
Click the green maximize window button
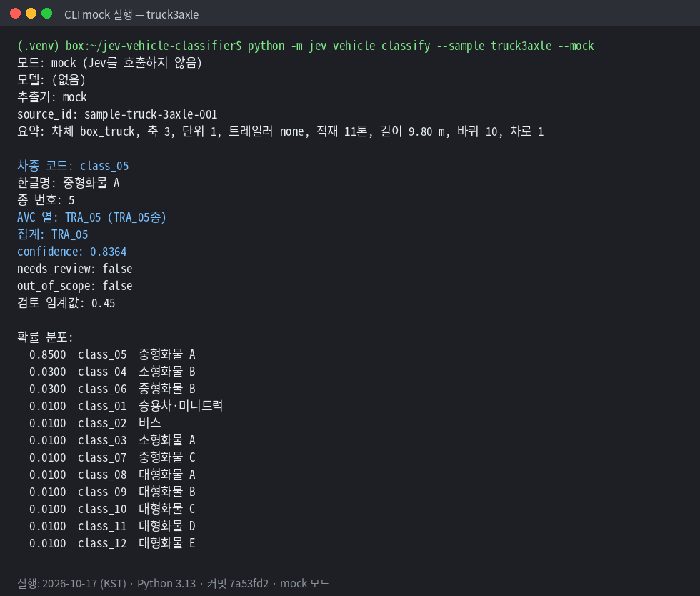[47, 14]
